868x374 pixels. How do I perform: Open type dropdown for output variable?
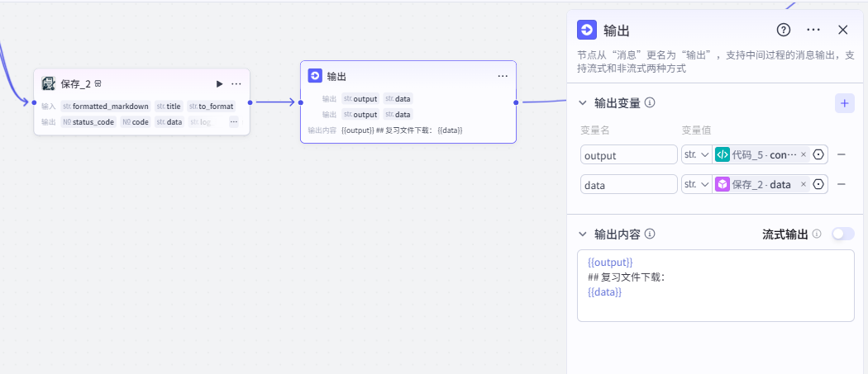point(697,155)
